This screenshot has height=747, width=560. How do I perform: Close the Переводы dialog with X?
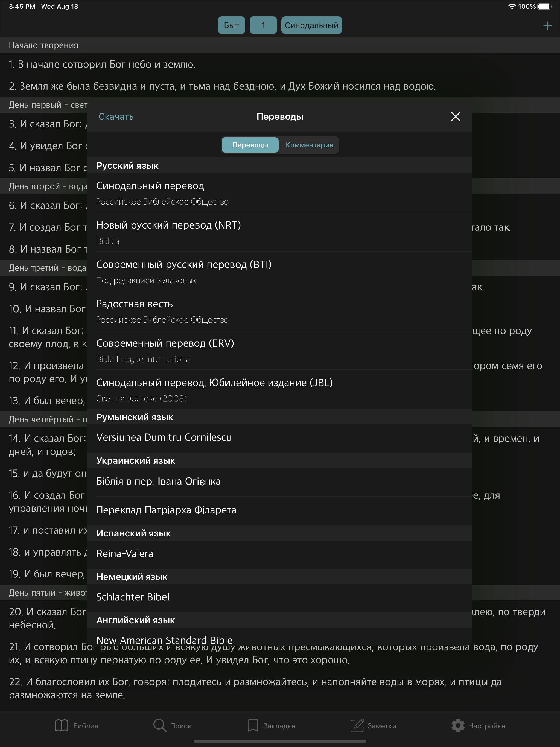[x=455, y=116]
